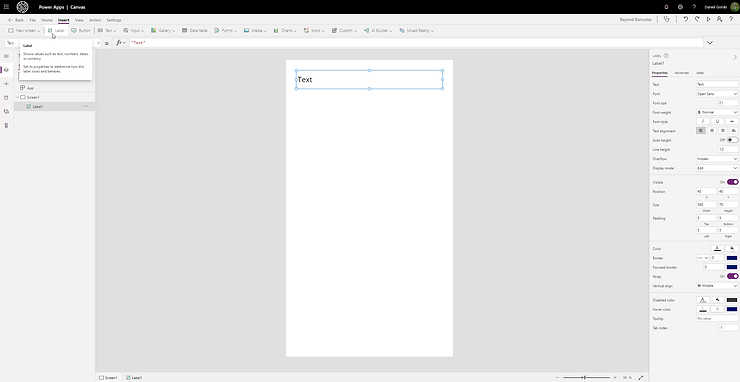Click the Text property input field
The height and width of the screenshot is (382, 740).
[x=717, y=85]
